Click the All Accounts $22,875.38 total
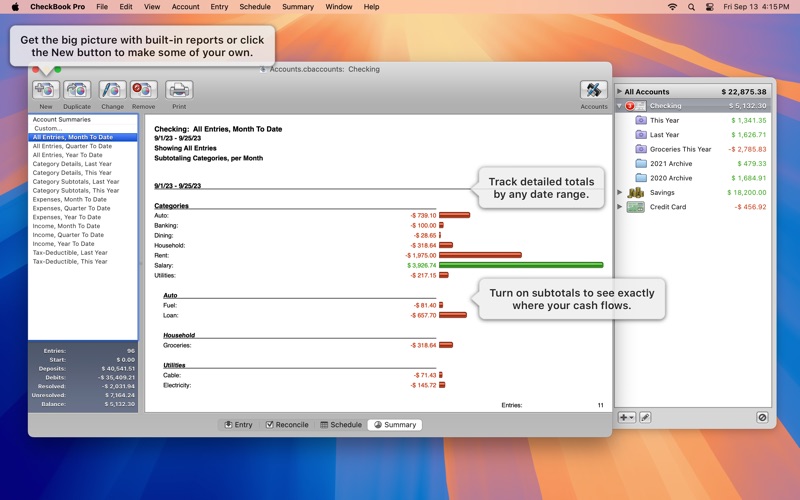Image resolution: width=800 pixels, height=500 pixels. [x=743, y=92]
